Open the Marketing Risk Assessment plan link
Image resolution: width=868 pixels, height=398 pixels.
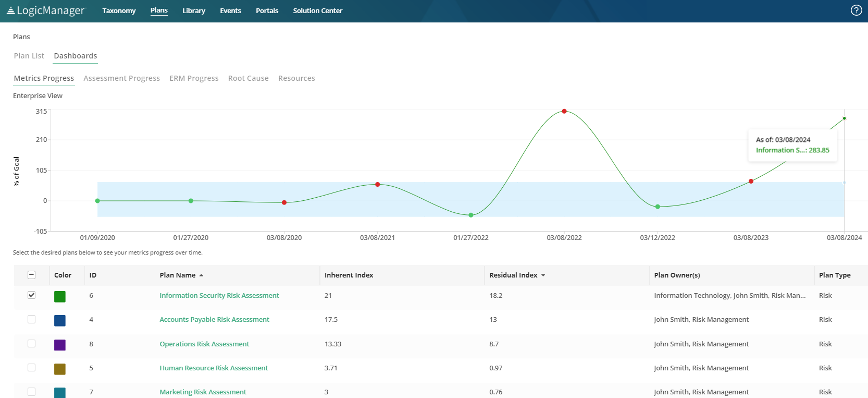(x=203, y=392)
